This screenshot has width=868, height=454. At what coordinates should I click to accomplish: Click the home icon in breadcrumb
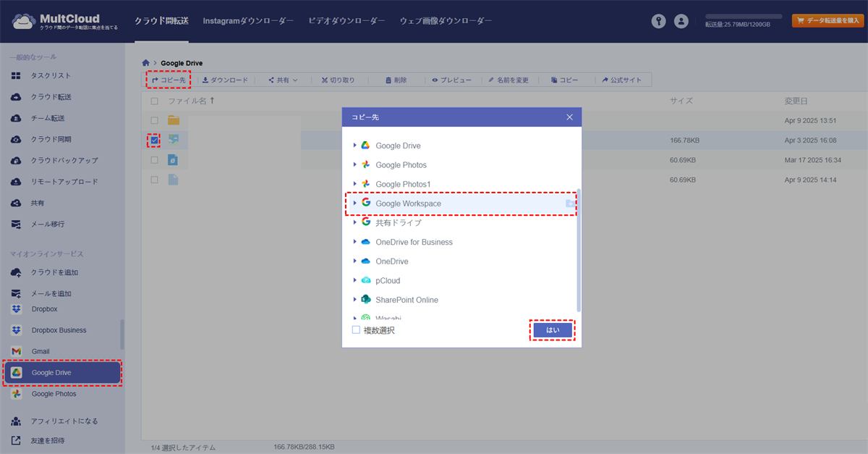146,63
